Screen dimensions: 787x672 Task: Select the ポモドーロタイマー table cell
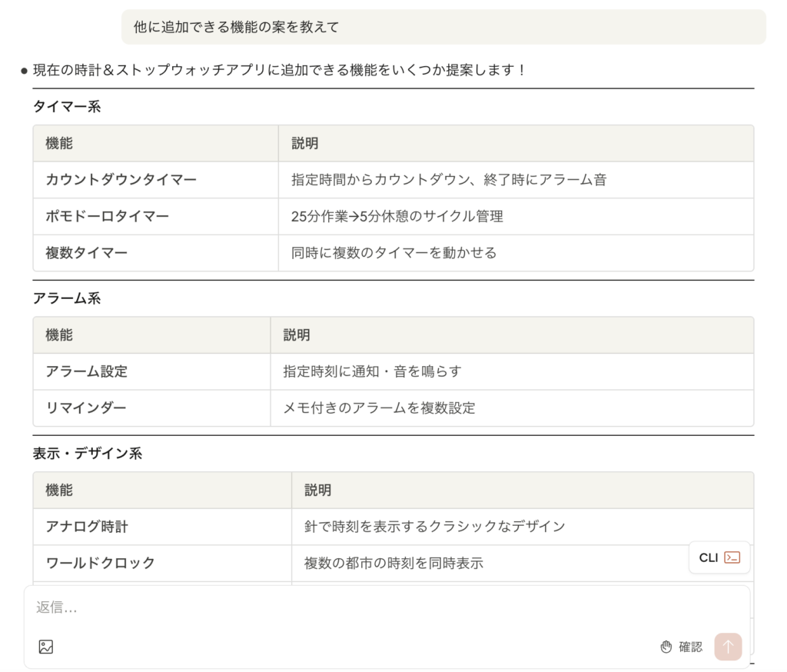108,216
